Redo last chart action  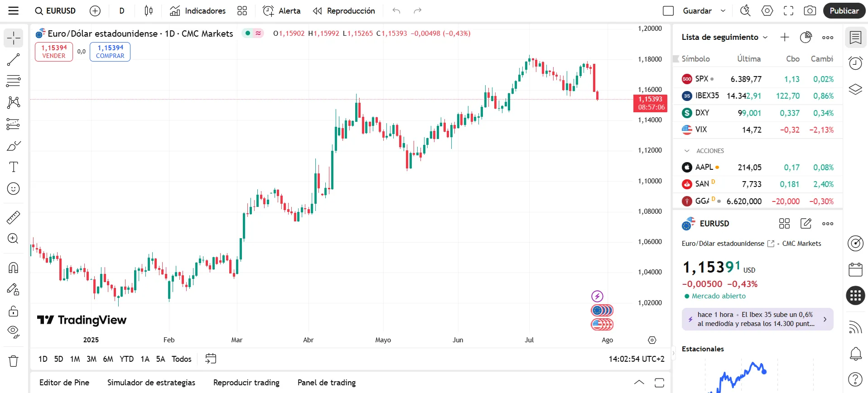tap(418, 11)
